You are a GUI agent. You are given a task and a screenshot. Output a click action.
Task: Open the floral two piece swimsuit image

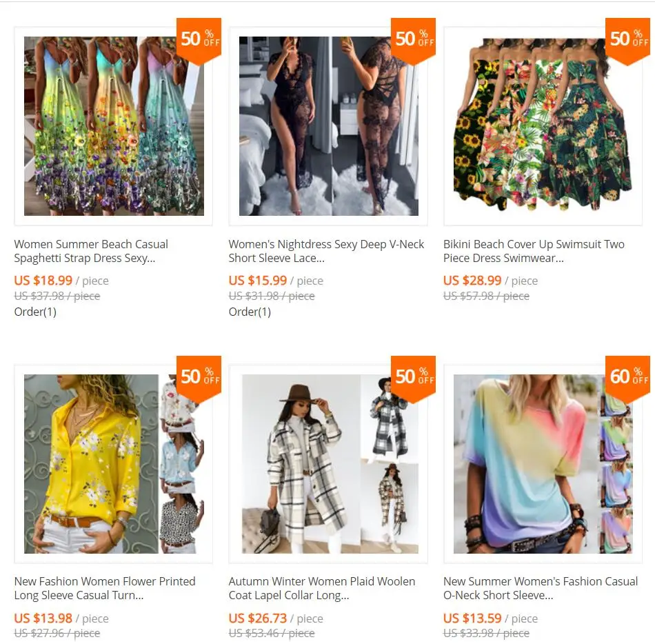click(x=543, y=126)
